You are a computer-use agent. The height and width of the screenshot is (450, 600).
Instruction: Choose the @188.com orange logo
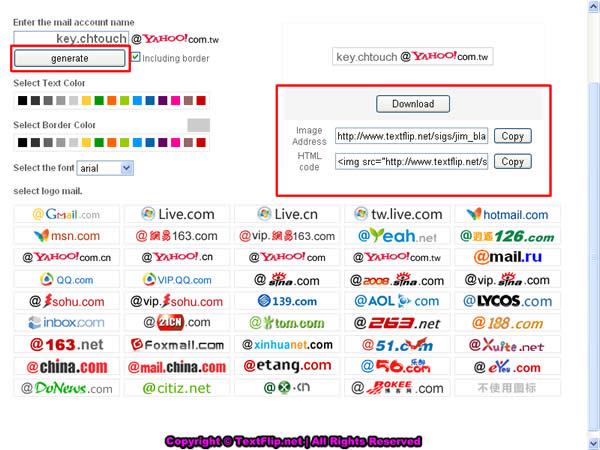click(507, 323)
